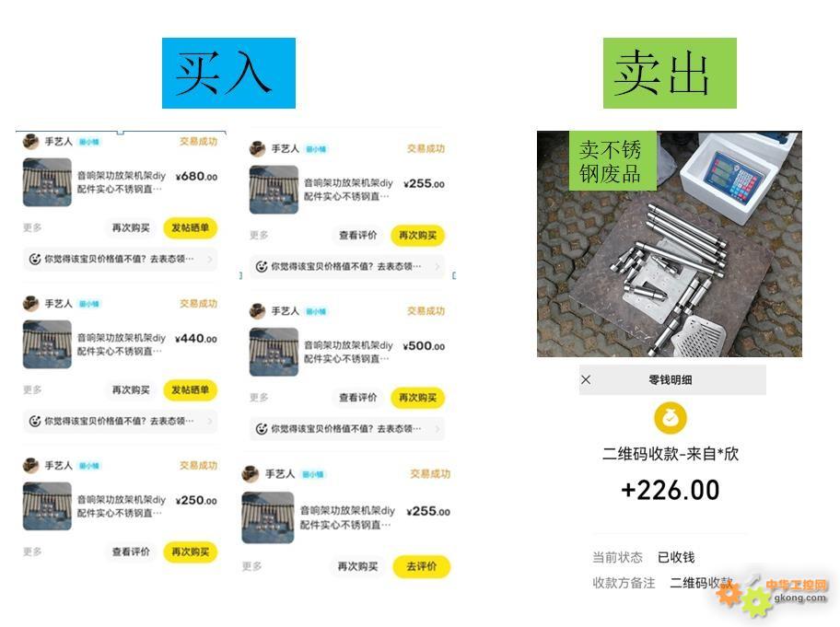Select the blue 买入 heading block
The image size is (840, 627).
pyautogui.click(x=228, y=74)
